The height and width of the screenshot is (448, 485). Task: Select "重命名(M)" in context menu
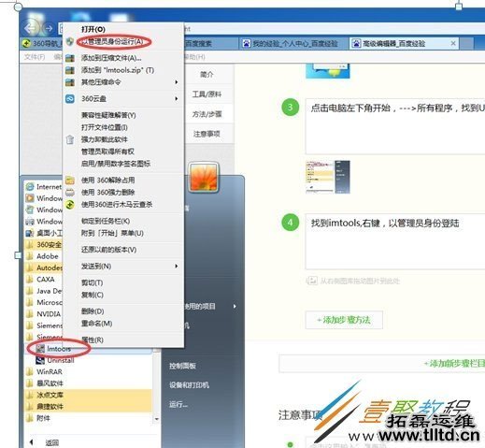96,324
